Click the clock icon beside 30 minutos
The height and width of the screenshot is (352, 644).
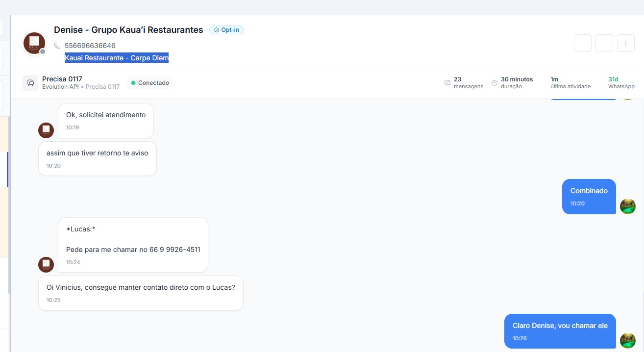coord(495,83)
